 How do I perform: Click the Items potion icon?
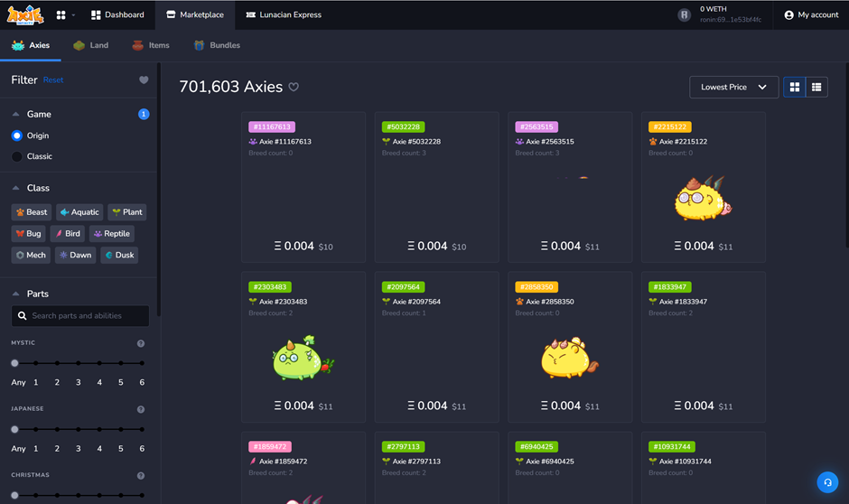click(x=138, y=45)
